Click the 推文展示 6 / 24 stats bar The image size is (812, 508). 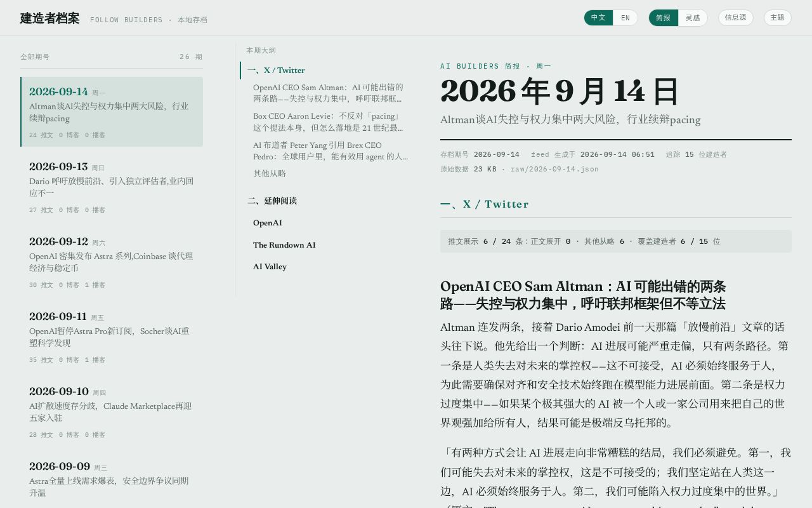pyautogui.click(x=616, y=241)
